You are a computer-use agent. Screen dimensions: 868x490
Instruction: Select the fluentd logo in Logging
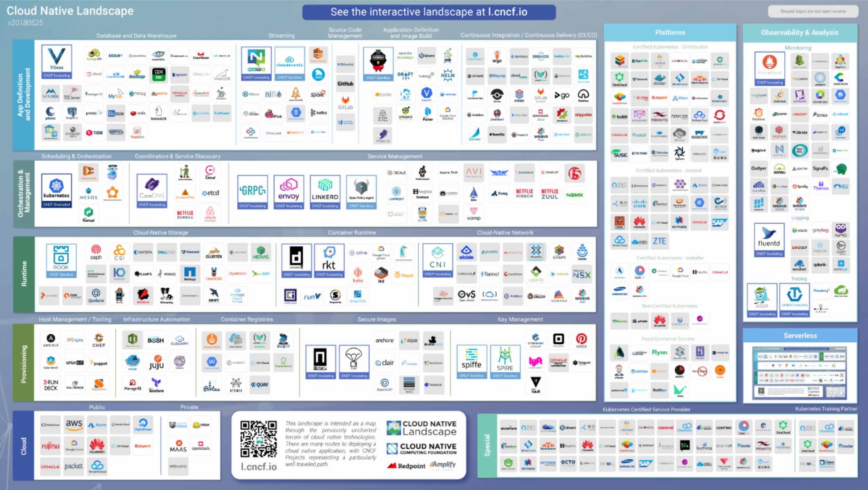point(769,240)
